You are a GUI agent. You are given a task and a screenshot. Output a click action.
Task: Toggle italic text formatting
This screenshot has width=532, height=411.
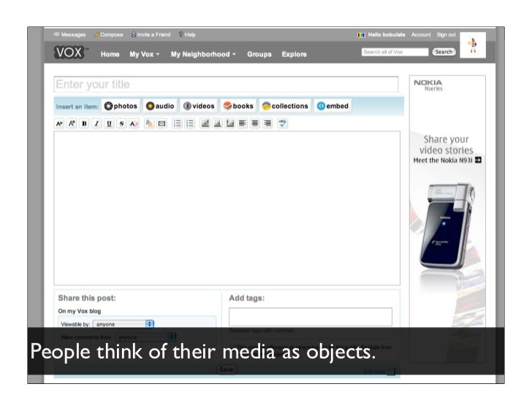click(x=96, y=124)
